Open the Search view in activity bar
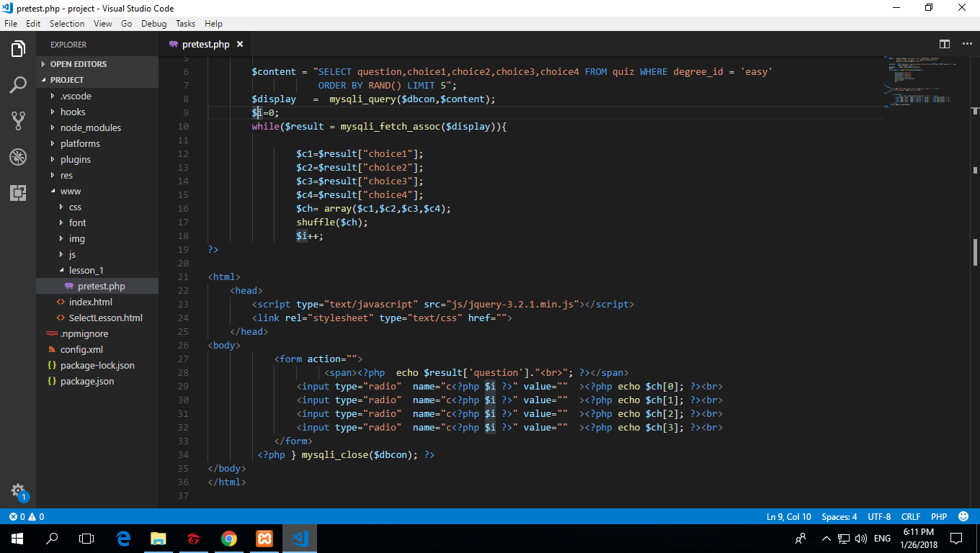This screenshot has width=980, height=553. coord(18,85)
